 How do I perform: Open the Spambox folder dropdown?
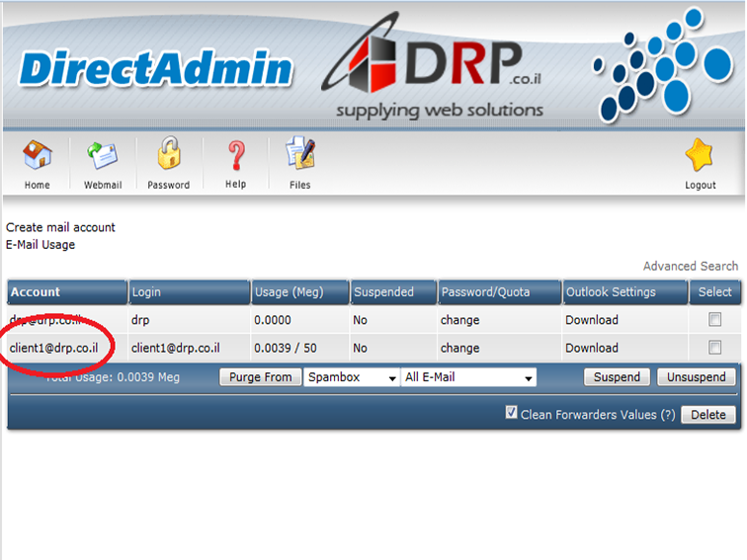(351, 377)
